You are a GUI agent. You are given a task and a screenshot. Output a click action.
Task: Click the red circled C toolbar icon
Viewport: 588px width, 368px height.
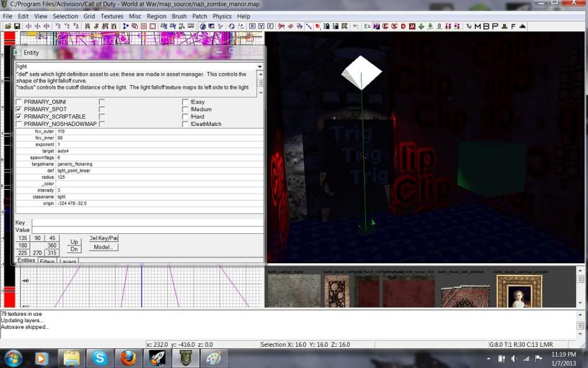(385, 26)
